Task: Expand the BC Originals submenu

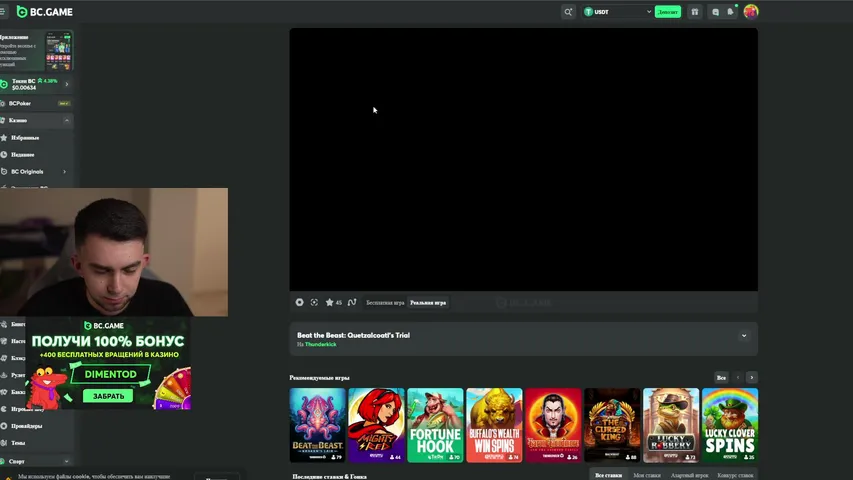Action: pyautogui.click(x=65, y=172)
